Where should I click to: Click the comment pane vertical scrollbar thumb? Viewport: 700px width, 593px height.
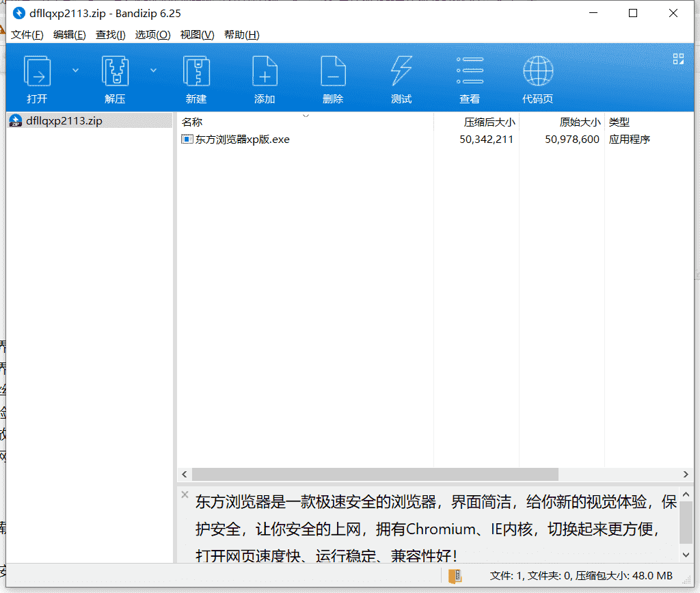686,523
